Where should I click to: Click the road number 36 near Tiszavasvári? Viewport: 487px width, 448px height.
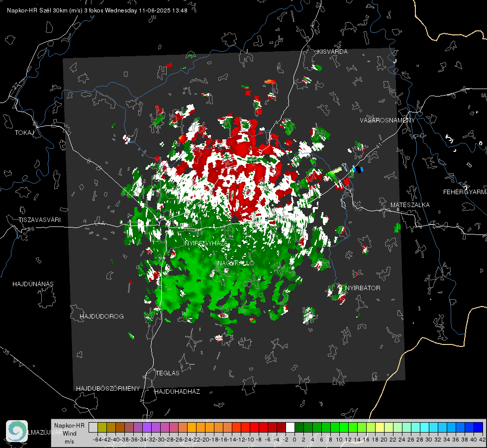31,229
